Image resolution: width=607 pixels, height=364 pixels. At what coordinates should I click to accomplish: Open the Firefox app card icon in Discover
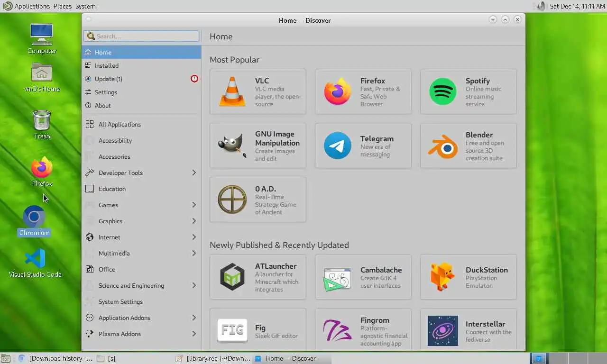[x=338, y=91]
